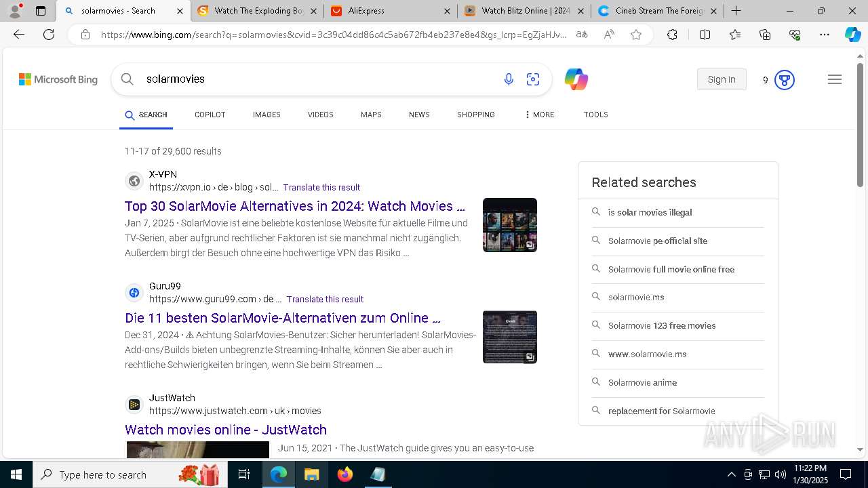Screen dimensions: 868x488
Task: Open Copilot sidebar icon in toolbar
Action: 852,35
